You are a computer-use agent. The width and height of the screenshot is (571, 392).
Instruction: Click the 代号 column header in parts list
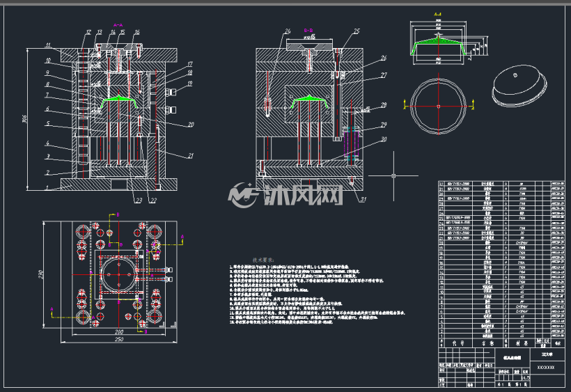(x=458, y=343)
